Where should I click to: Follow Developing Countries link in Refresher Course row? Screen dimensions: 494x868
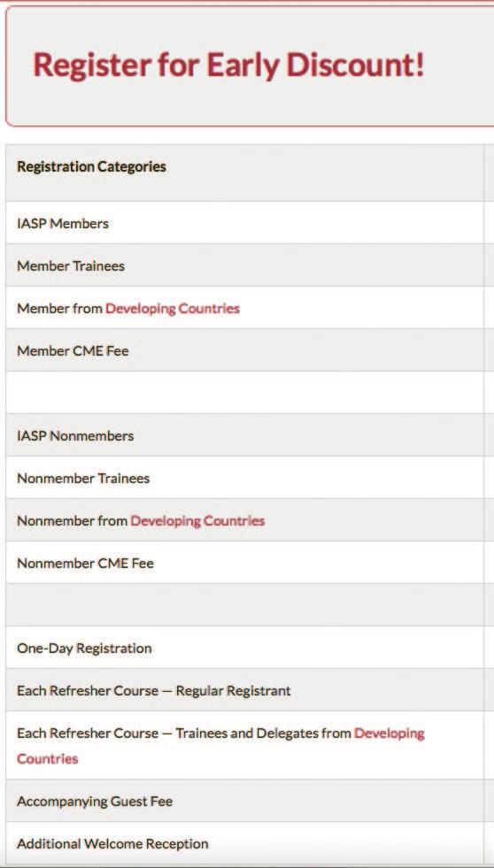coord(220,745)
